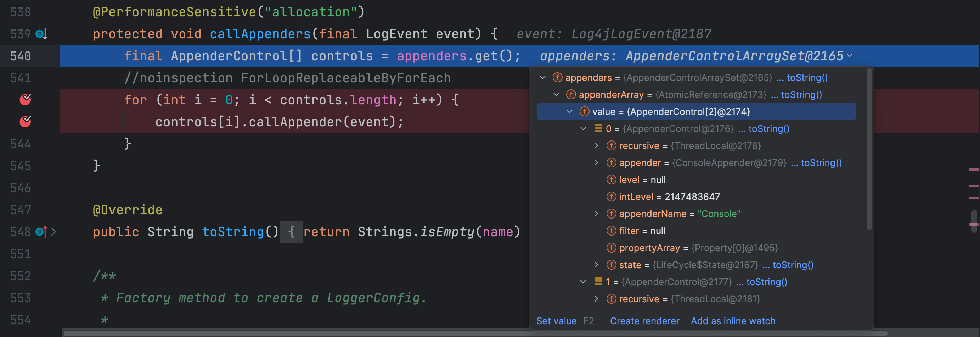This screenshot has width=980, height=337.
Task: Click the inline hint chevron after AppenderControlArraySet@2165
Action: point(850,56)
